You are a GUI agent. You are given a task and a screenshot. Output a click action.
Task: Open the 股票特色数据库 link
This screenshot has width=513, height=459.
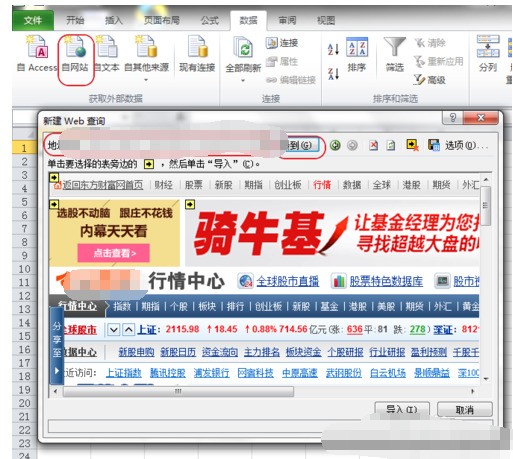386,281
